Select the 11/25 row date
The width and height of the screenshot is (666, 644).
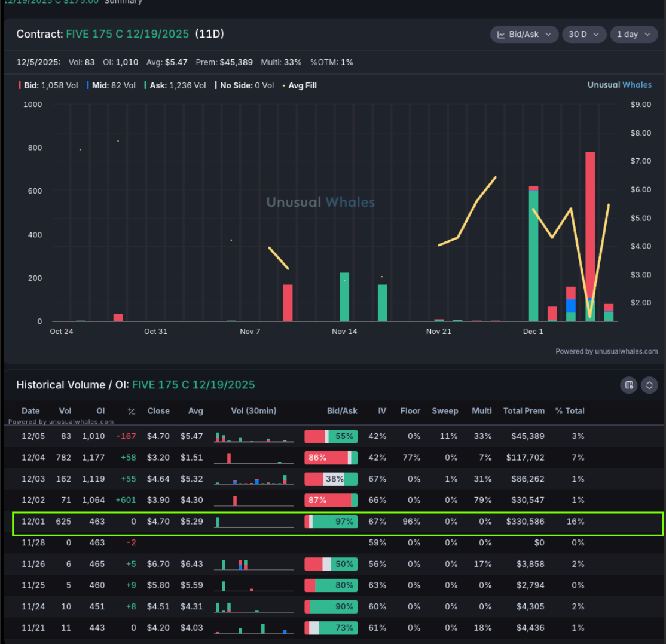tap(33, 585)
